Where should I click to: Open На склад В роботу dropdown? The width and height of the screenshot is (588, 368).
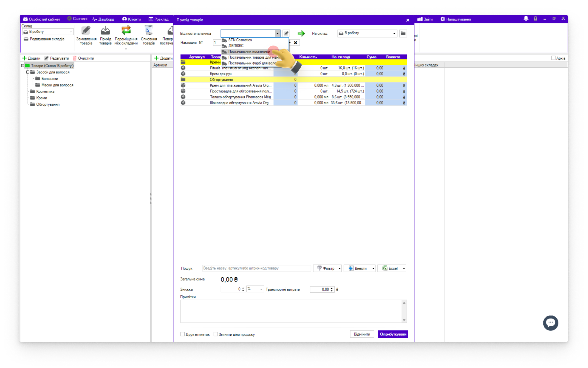(367, 33)
